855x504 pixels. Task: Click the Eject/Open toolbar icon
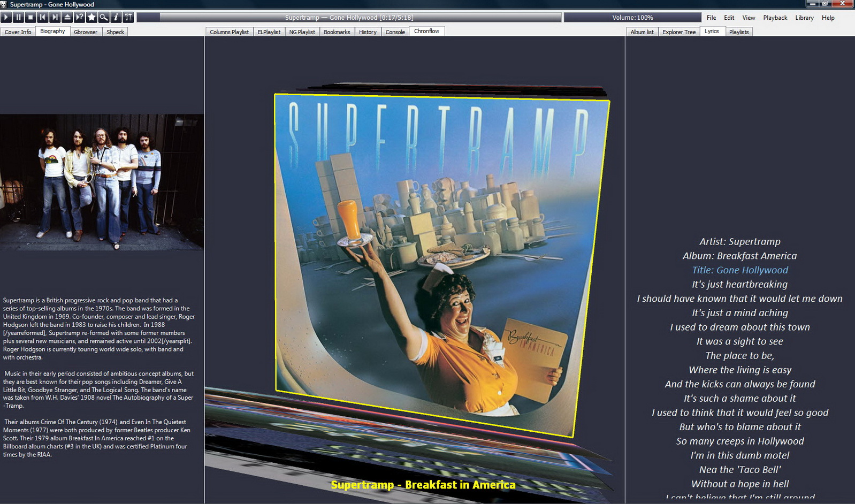67,17
